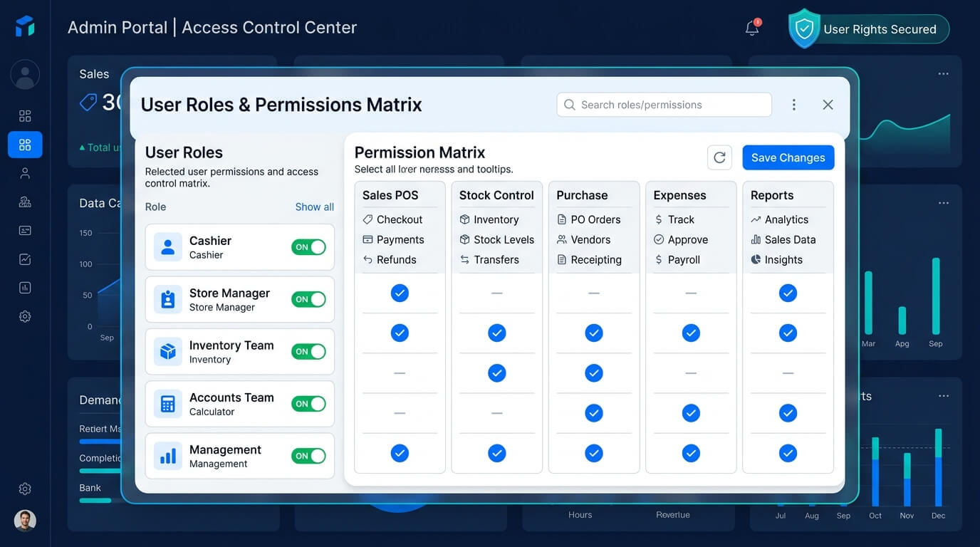Click the Accounts Team calculator icon
The height and width of the screenshot is (547, 980).
tap(168, 404)
